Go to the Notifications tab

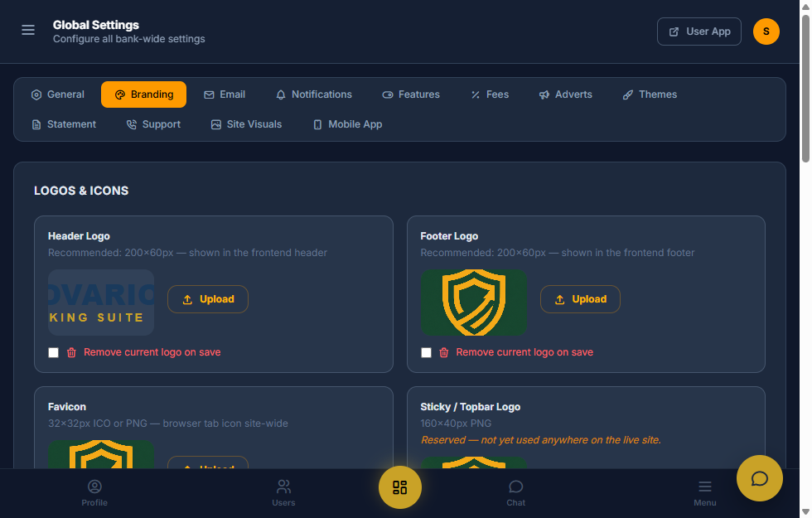click(314, 94)
